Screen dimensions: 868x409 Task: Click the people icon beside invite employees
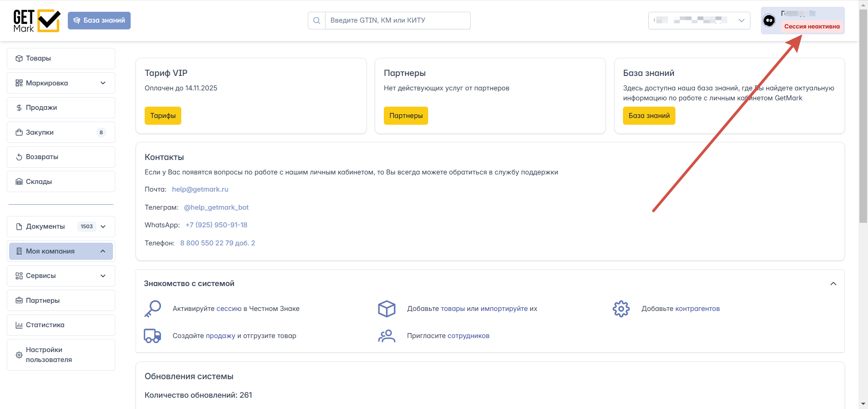click(387, 336)
